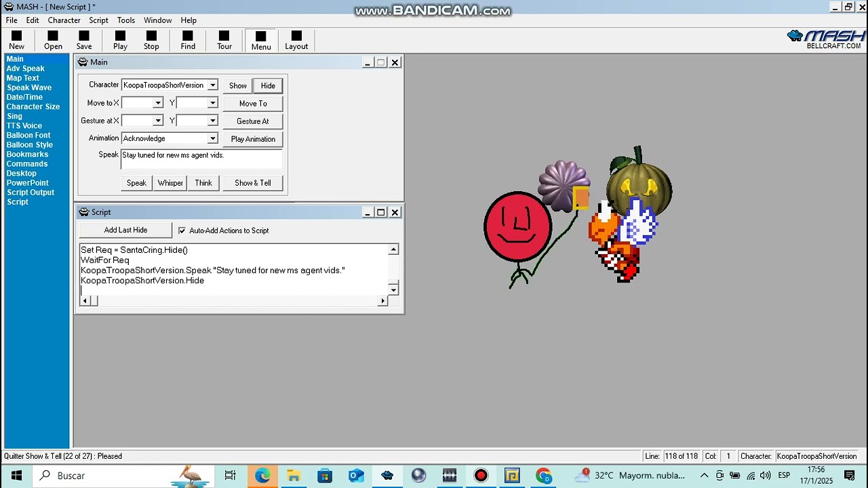
Task: Click the Open toolbar icon
Action: coord(53,40)
